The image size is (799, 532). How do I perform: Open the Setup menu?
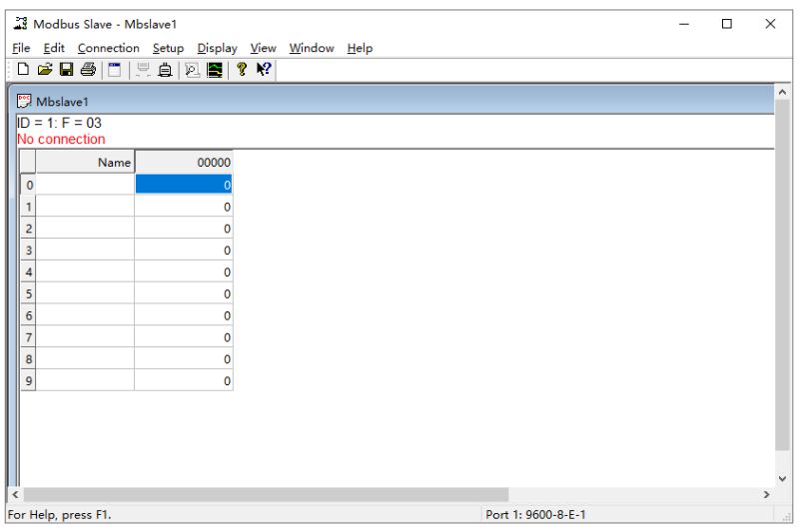[x=168, y=48]
